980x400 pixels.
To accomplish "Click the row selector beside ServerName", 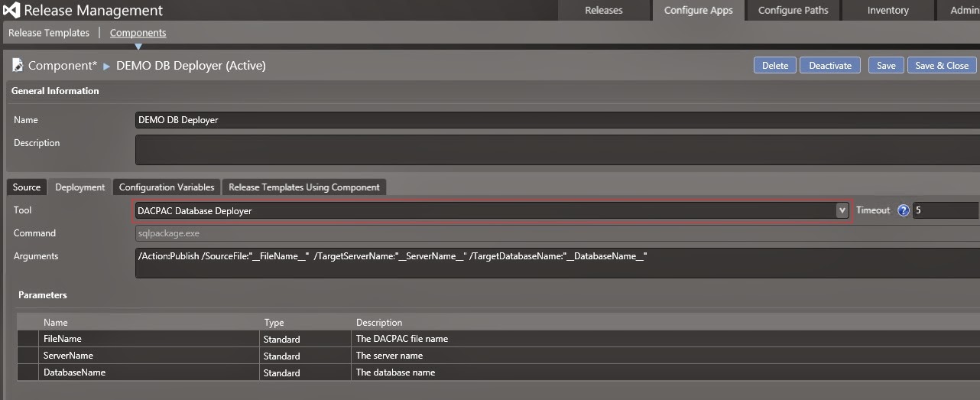I will click(x=28, y=356).
